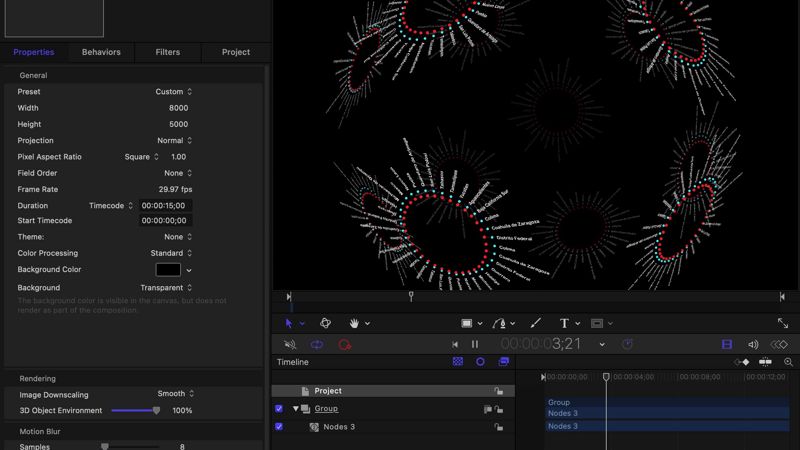Image resolution: width=800 pixels, height=450 pixels.
Task: Open the Properties tab
Action: coord(34,52)
